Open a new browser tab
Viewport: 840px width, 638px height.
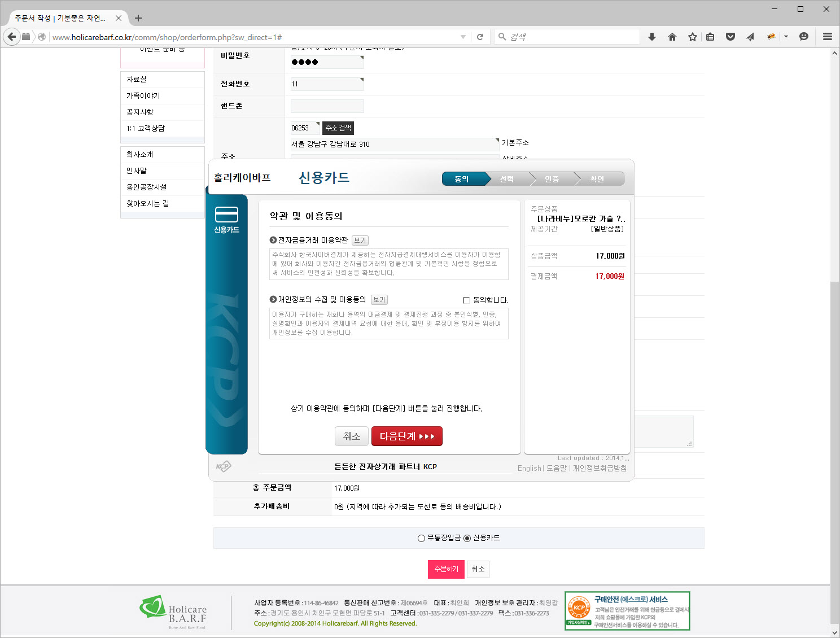[x=138, y=18]
